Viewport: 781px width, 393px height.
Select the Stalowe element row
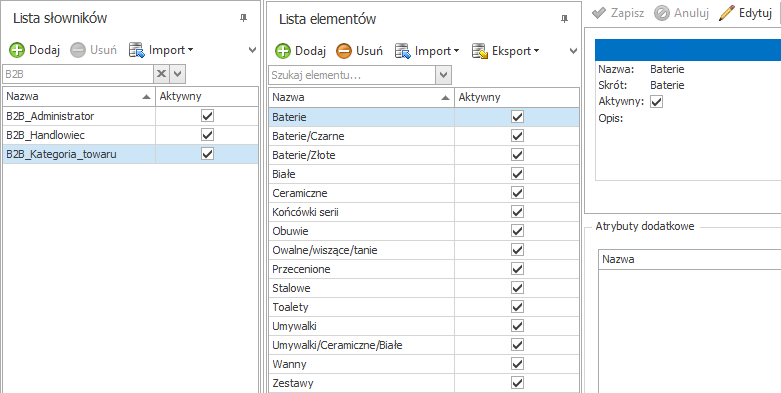[424, 288]
